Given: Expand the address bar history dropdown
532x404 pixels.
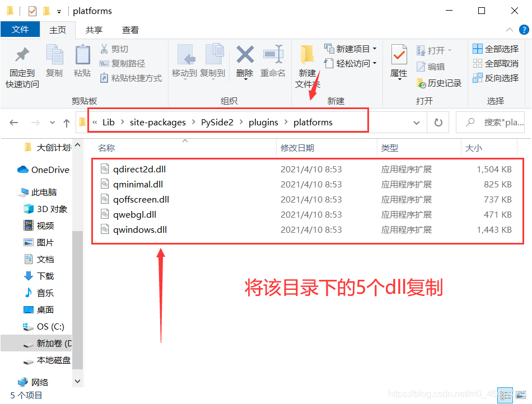Looking at the screenshot, I should 417,123.
